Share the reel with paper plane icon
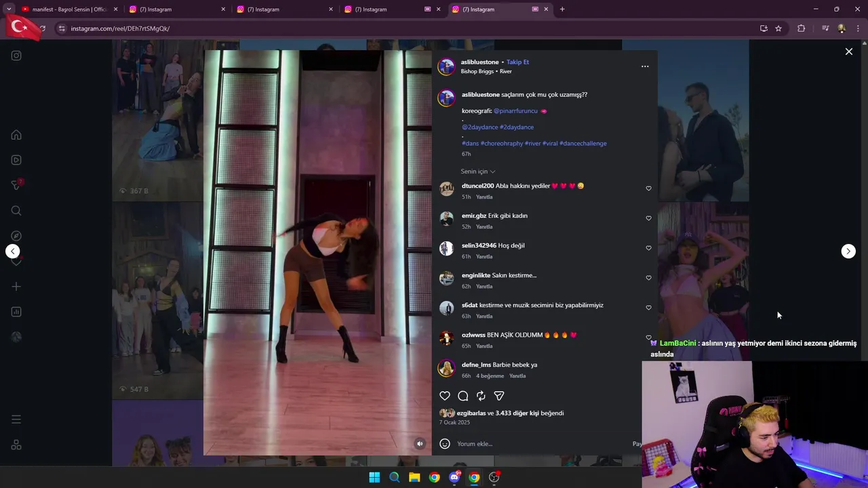This screenshot has height=488, width=868. 499,396
